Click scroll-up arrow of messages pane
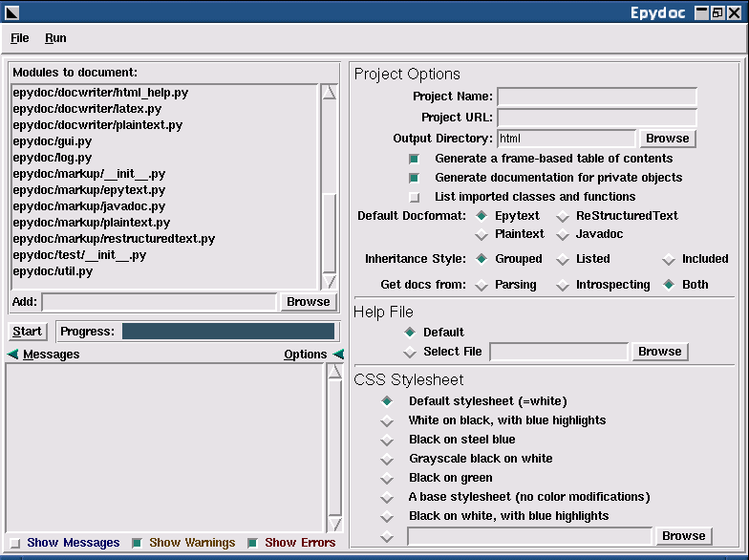 coord(334,372)
